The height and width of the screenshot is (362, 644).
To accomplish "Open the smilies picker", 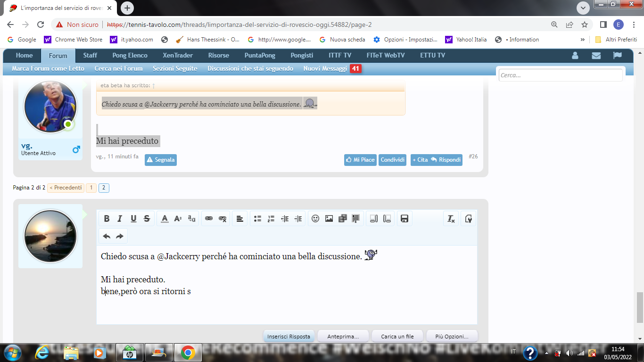I will point(315,219).
